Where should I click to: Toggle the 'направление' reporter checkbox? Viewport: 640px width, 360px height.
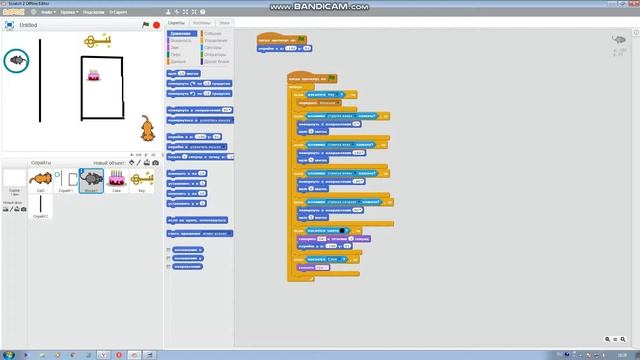pyautogui.click(x=168, y=267)
